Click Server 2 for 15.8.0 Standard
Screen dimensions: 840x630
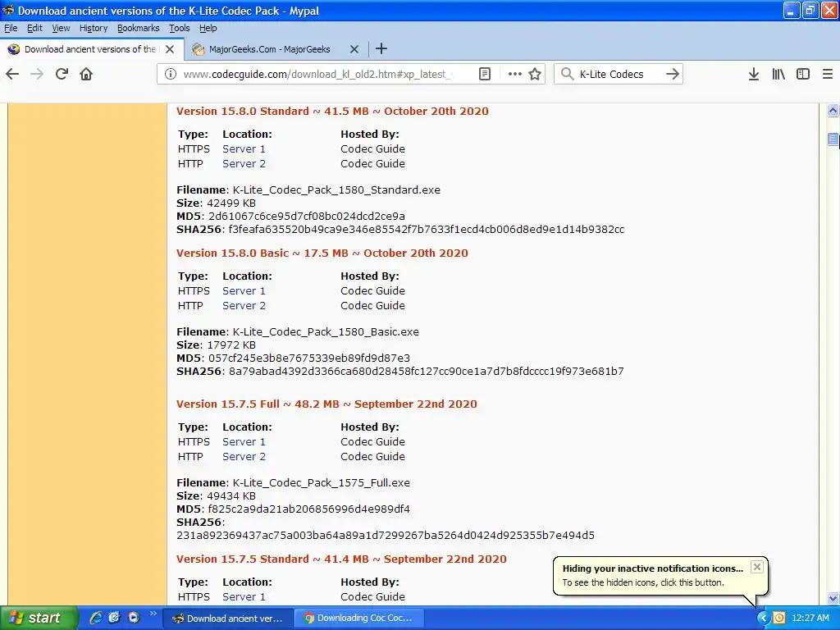tap(244, 164)
